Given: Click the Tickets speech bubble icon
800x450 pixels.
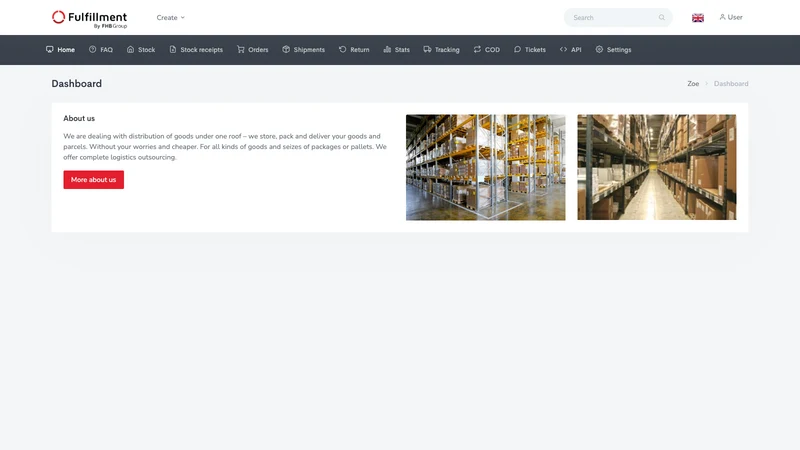Looking at the screenshot, I should click(x=517, y=49).
